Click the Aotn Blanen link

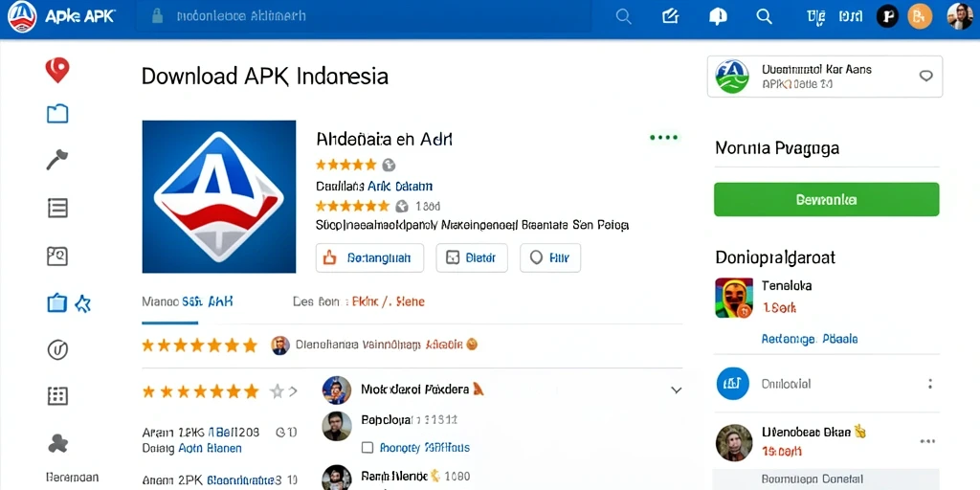click(x=210, y=448)
